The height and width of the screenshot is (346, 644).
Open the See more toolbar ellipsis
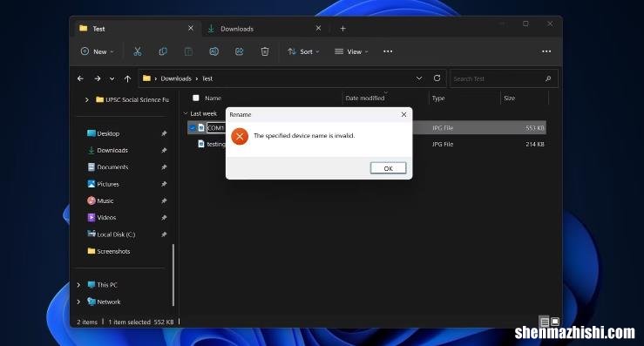[x=388, y=51]
